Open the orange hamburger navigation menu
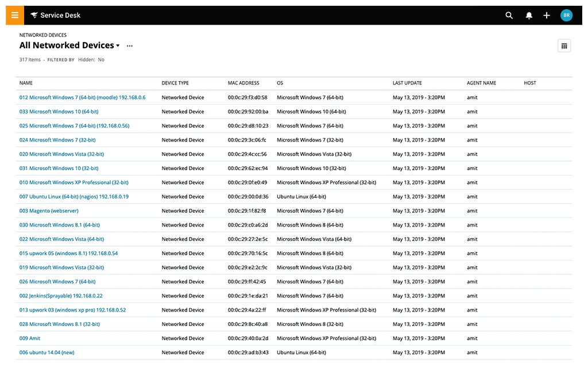The image size is (588, 368). click(15, 16)
